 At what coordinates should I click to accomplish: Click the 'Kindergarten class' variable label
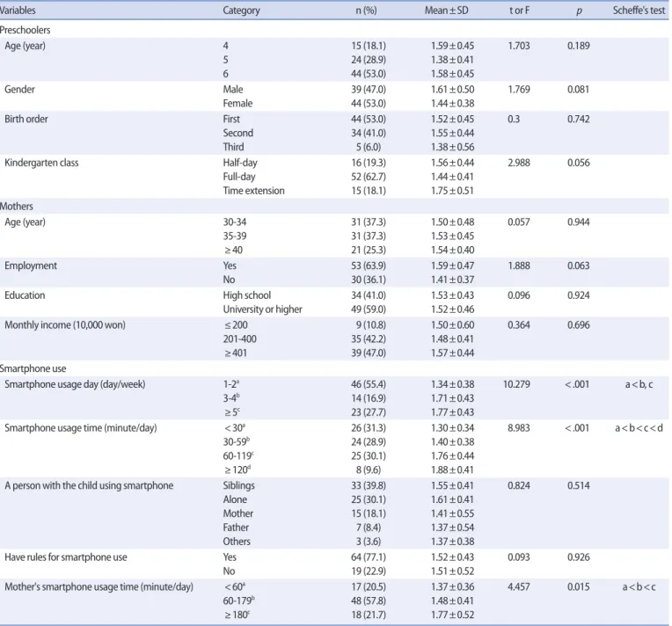click(41, 163)
